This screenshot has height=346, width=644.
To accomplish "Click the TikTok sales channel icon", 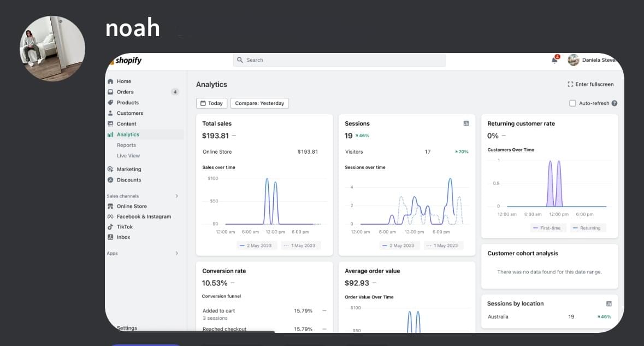I will 110,227.
